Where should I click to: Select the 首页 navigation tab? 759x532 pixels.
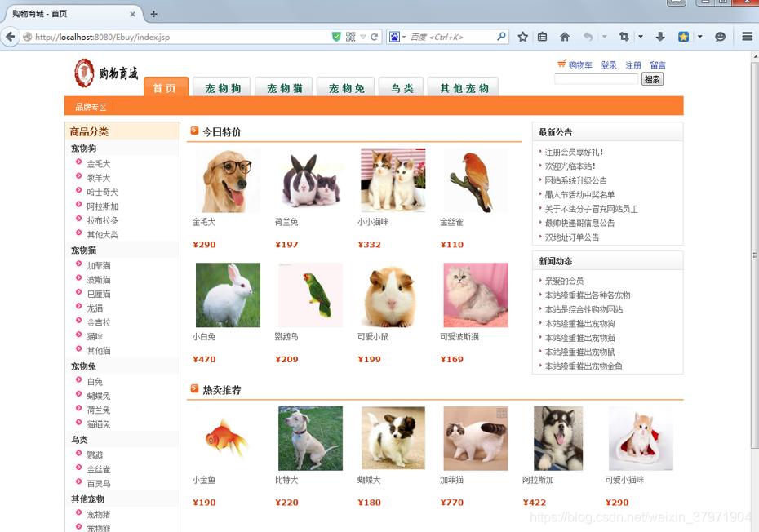166,87
